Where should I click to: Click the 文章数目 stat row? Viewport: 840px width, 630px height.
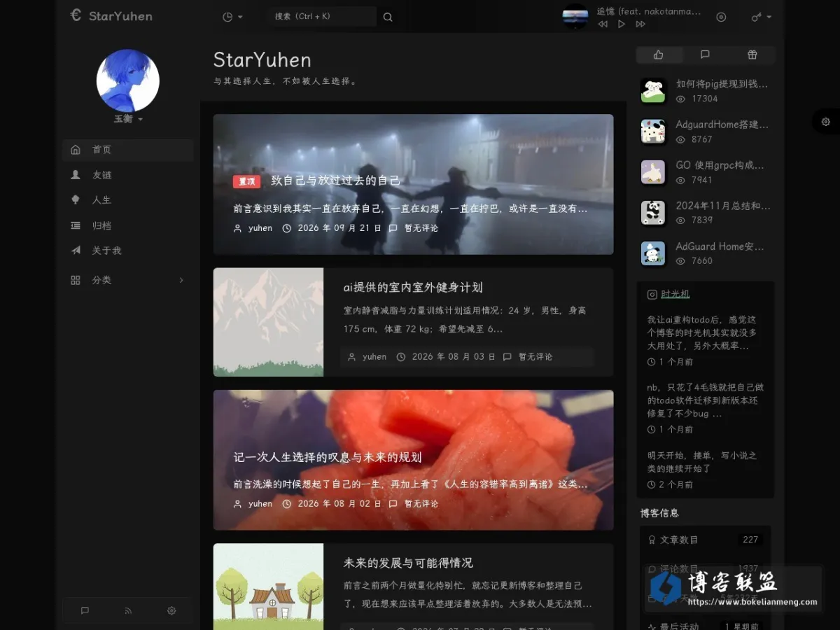click(x=705, y=540)
